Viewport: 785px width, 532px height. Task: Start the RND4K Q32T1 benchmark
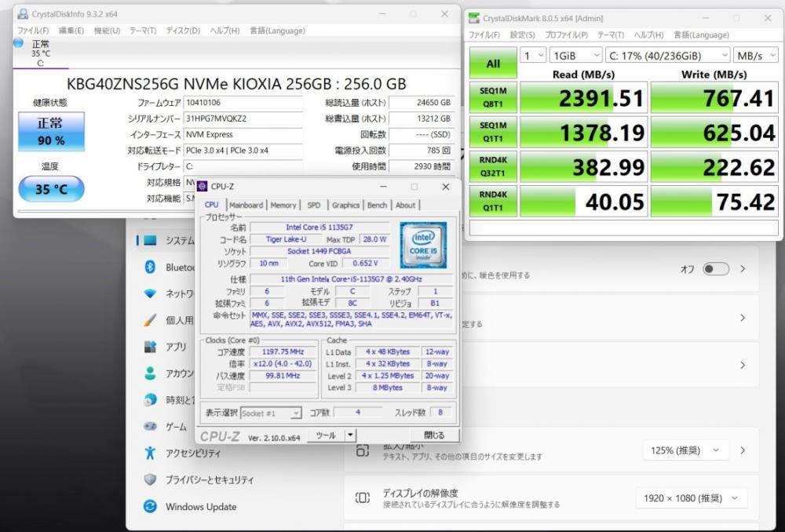point(493,166)
